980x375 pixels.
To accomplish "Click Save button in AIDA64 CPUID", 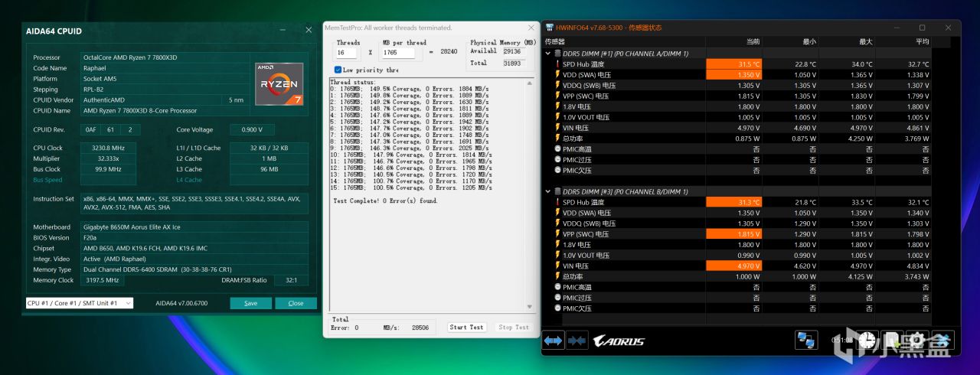I will [x=250, y=303].
